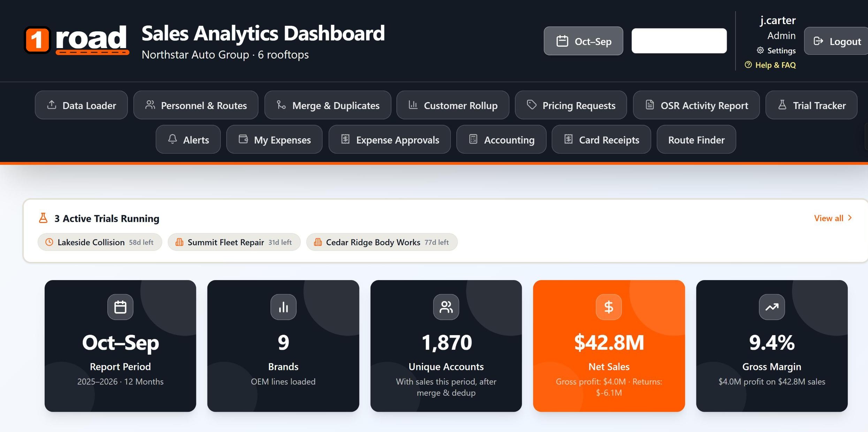Click the $42.8M Net Sales value
The height and width of the screenshot is (432, 868).
click(609, 342)
